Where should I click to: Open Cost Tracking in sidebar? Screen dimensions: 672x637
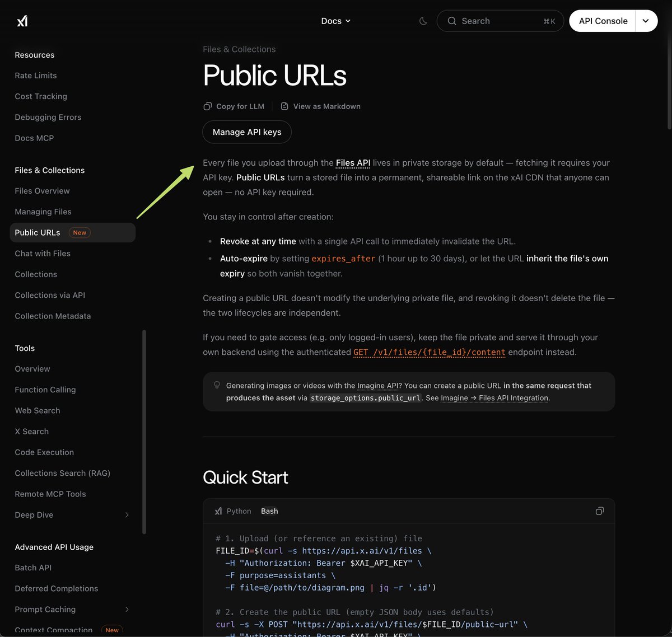41,96
